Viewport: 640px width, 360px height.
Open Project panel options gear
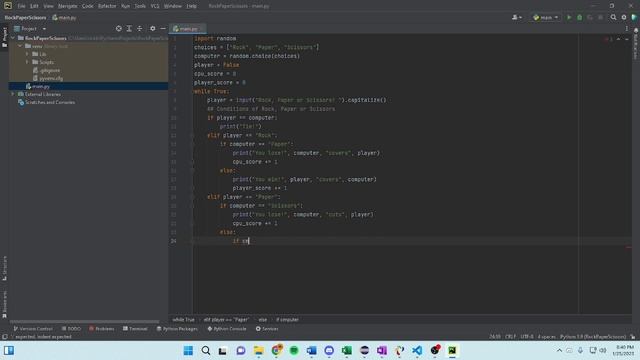[152, 29]
